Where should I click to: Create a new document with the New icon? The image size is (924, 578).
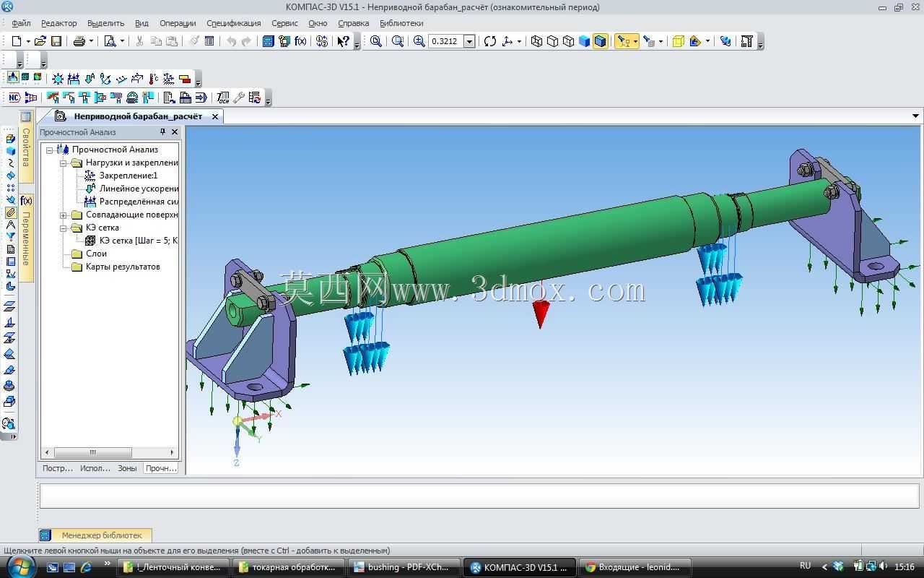tap(16, 41)
